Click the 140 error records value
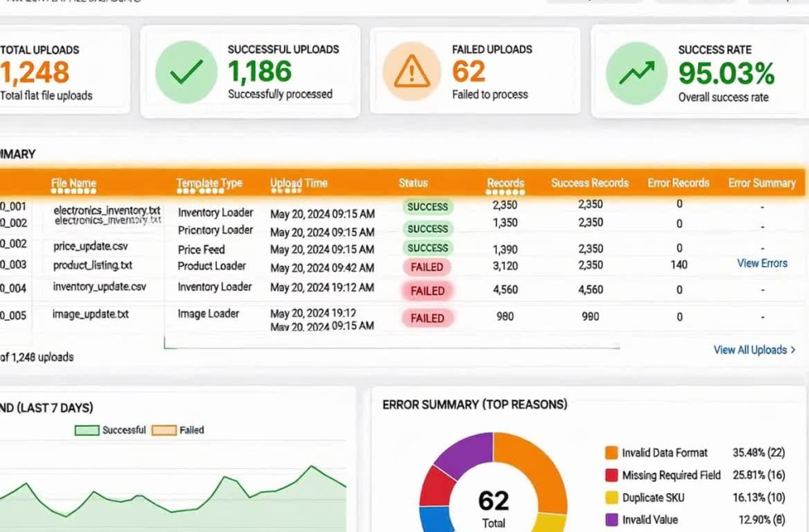Screen dimensions: 809x532 click(679, 264)
